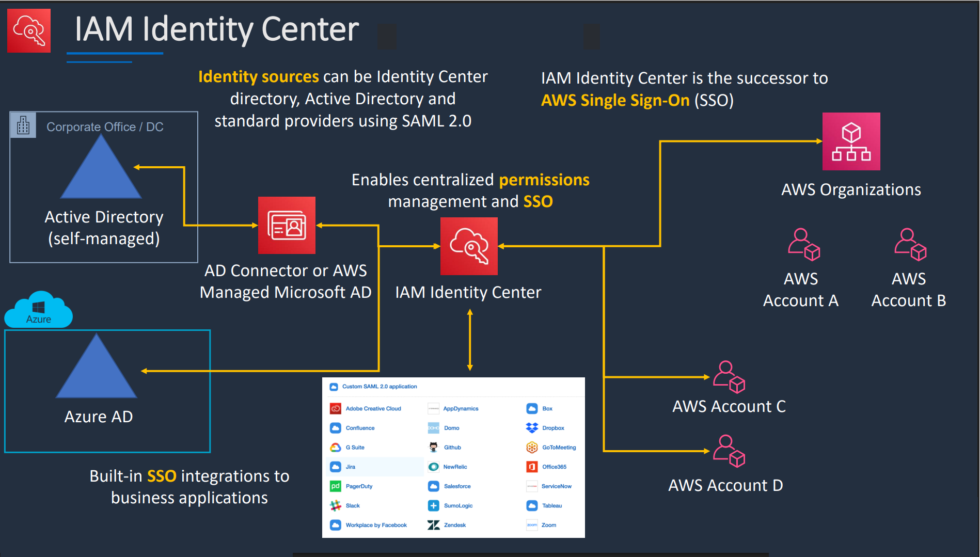
Task: Click the AWS Account C user icon
Action: (729, 377)
